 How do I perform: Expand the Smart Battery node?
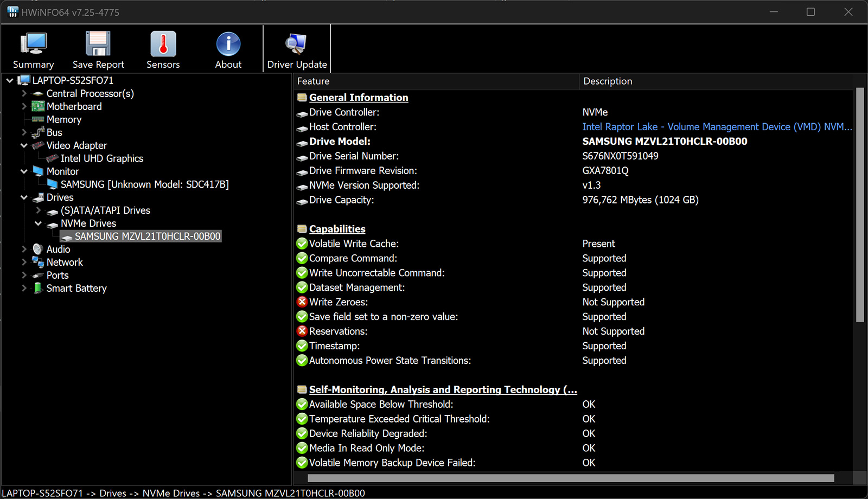point(24,288)
